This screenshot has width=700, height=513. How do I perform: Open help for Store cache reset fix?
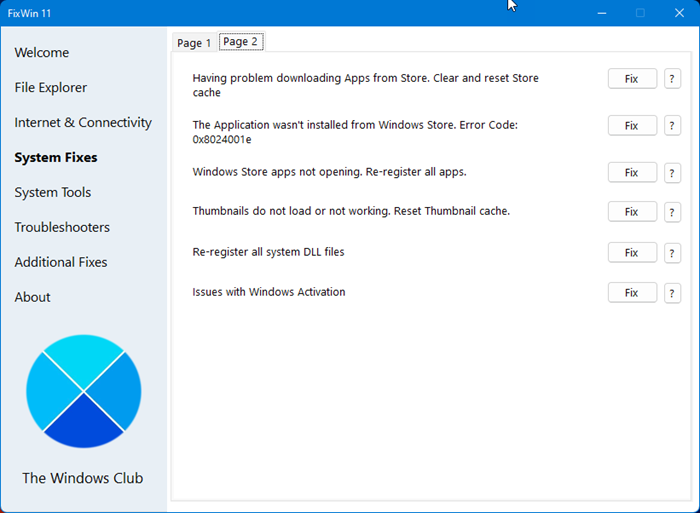[672, 79]
